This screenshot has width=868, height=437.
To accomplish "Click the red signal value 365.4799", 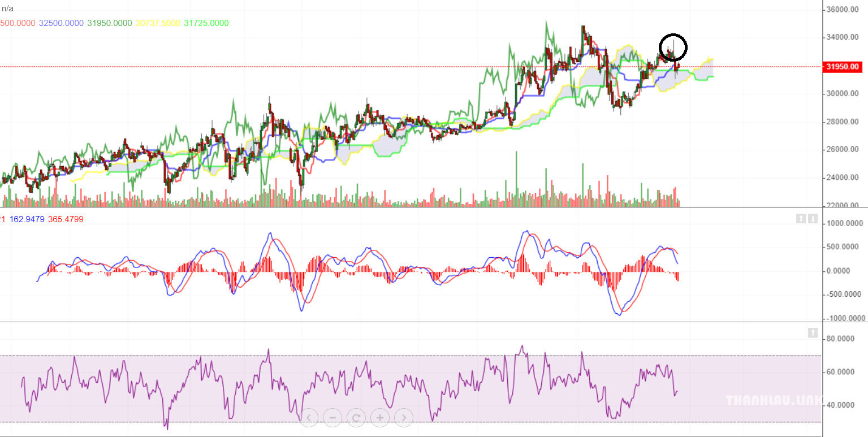I will [x=67, y=219].
